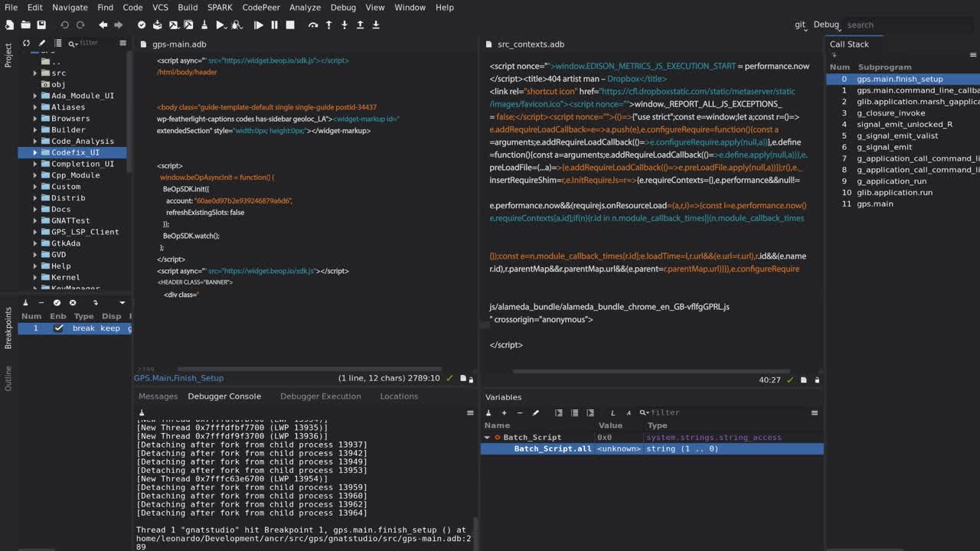Expand the Codefix_UI folder arrow
Screen dimensions: 980x551
pyautogui.click(x=35, y=152)
